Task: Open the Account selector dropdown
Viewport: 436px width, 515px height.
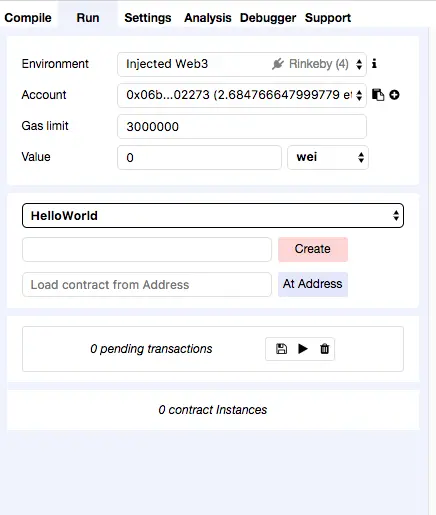Action: click(x=242, y=95)
